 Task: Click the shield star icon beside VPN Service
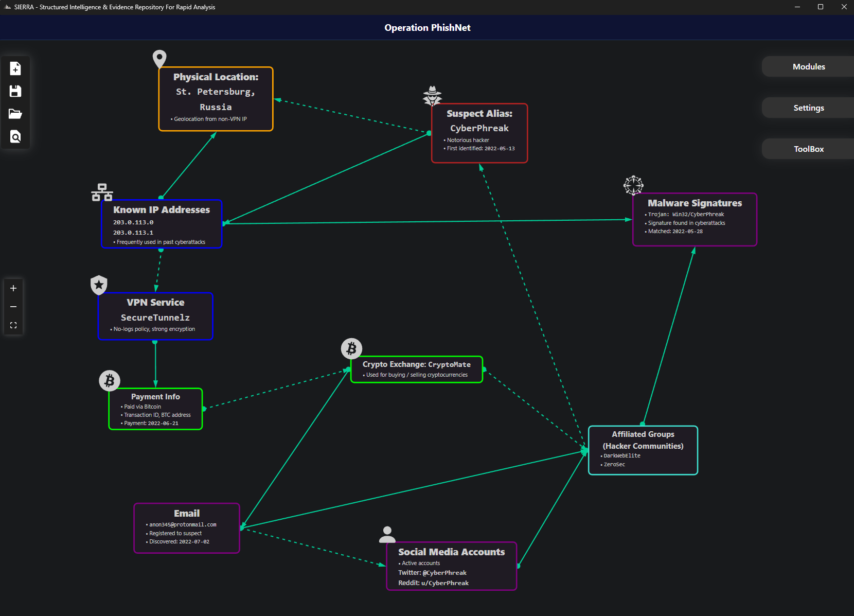point(99,285)
